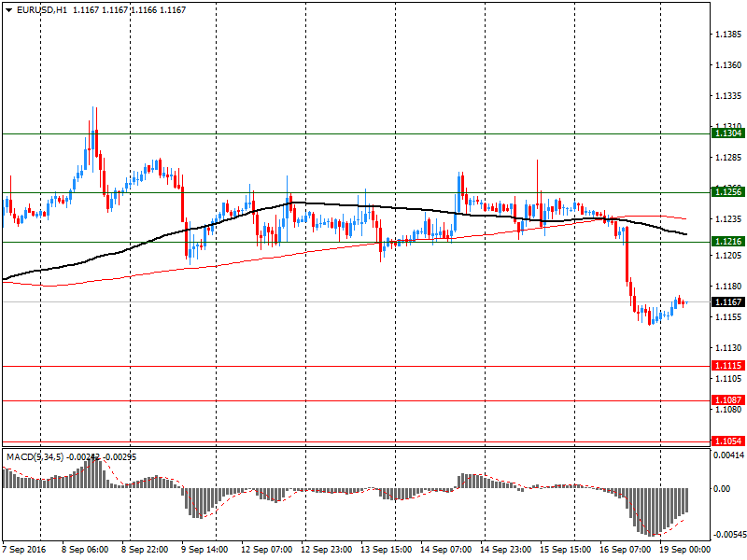Select the 1.1304 green resistance level label

click(x=727, y=133)
